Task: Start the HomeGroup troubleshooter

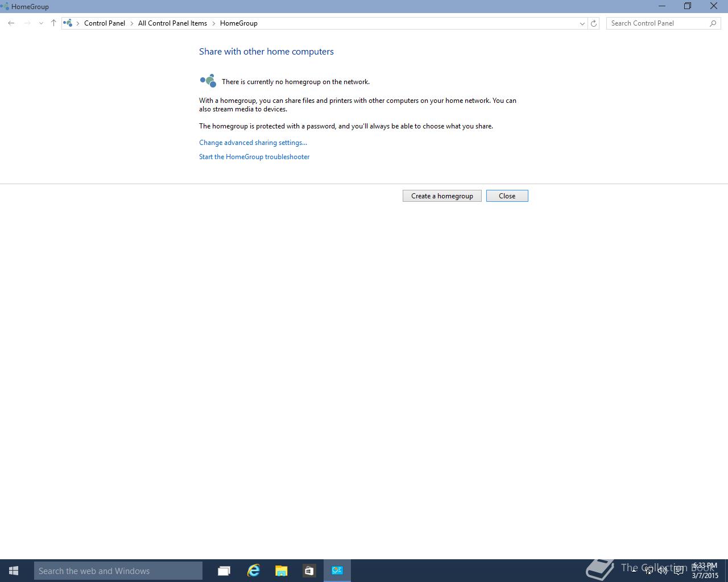Action: [x=254, y=157]
